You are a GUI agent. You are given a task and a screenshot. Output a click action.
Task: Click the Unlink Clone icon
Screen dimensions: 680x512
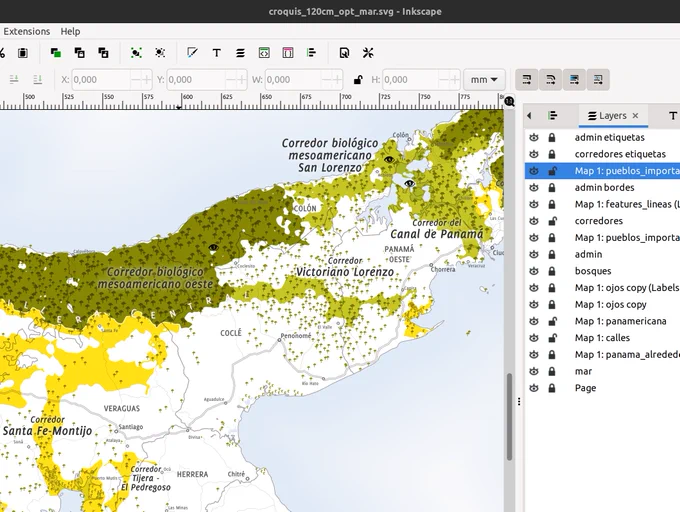103,53
